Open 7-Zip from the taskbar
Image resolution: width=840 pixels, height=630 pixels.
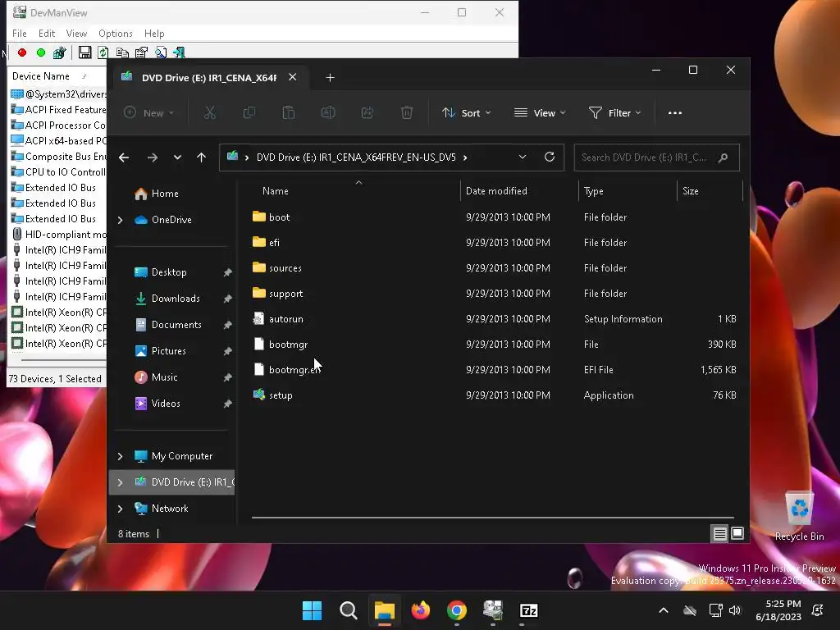(x=529, y=610)
